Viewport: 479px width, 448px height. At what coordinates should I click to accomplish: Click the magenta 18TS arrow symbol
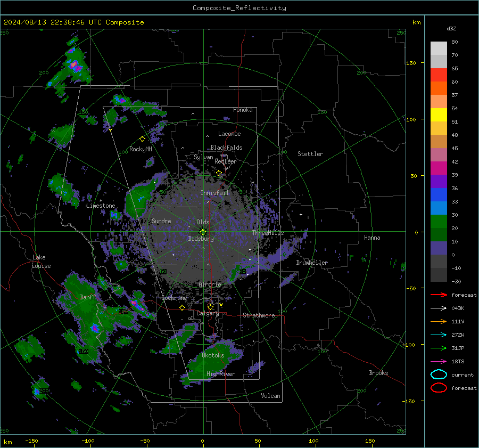point(439,362)
